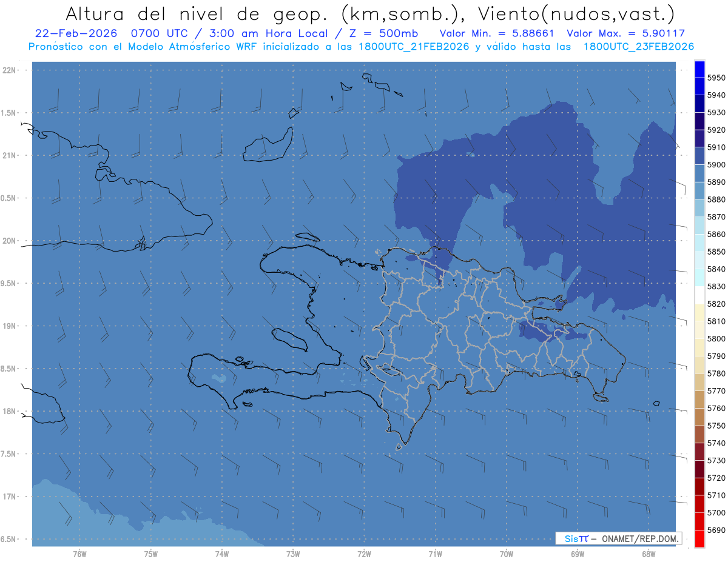Click the '5770' colorbar label
The width and height of the screenshot is (728, 562).
click(716, 391)
